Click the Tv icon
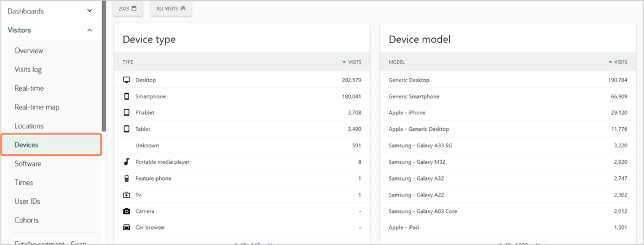The width and height of the screenshot is (644, 245). tap(127, 195)
